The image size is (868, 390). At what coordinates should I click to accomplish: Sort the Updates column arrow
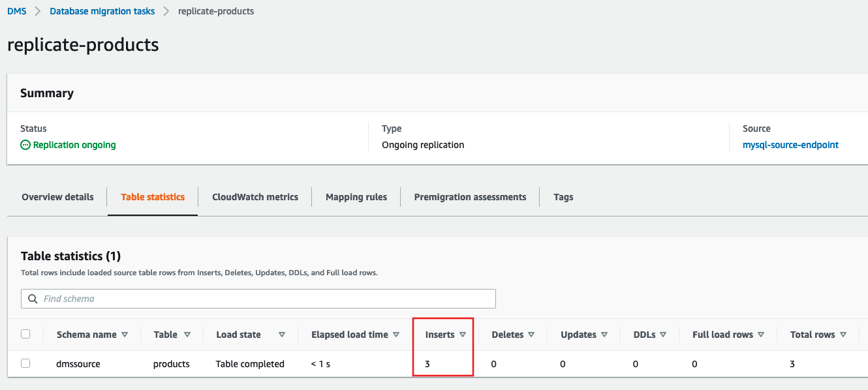pos(604,335)
